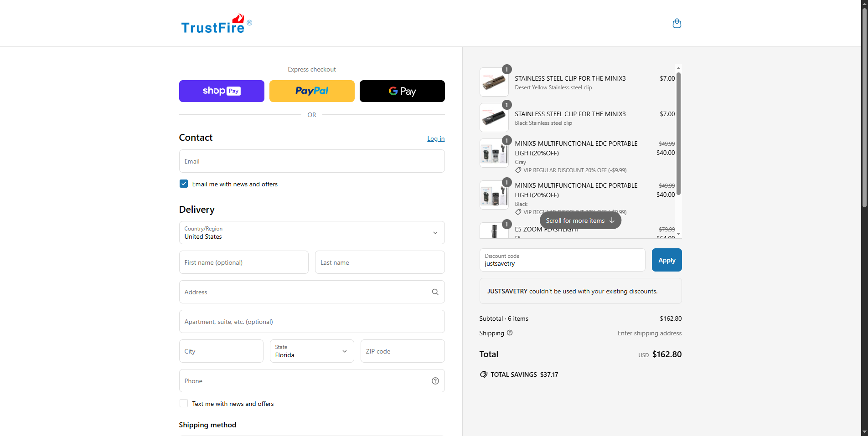Screen dimensions: 868x436
Task: Click the order summary list scrollbar
Action: [x=678, y=134]
